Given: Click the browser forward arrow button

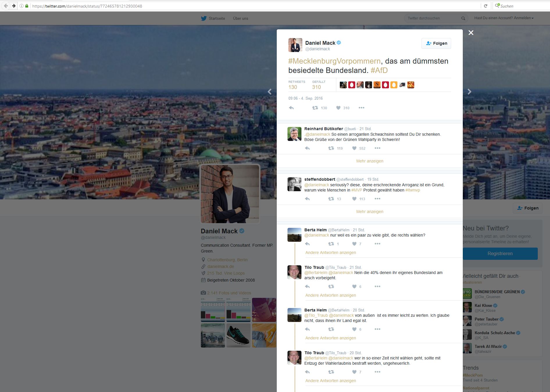Looking at the screenshot, I should tap(14, 6).
